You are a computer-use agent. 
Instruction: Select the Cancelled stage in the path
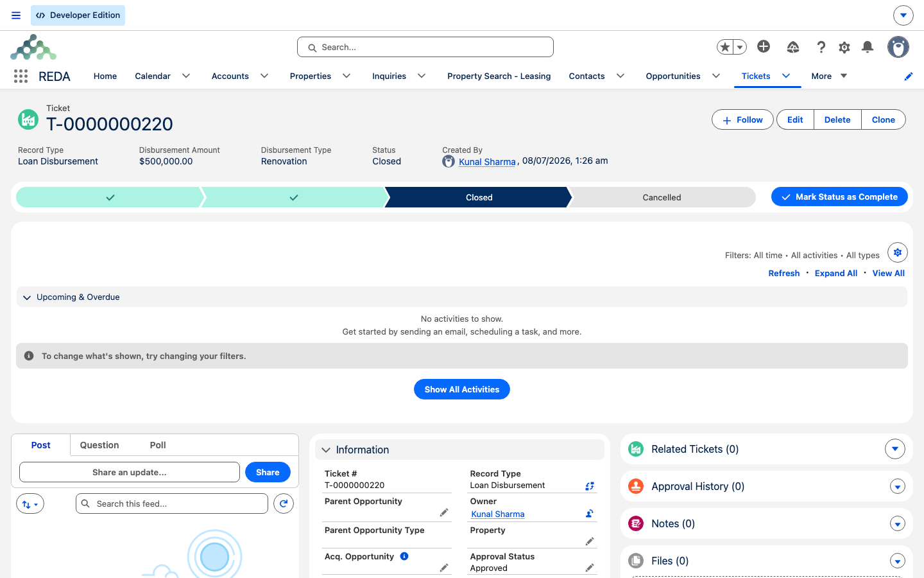point(662,197)
